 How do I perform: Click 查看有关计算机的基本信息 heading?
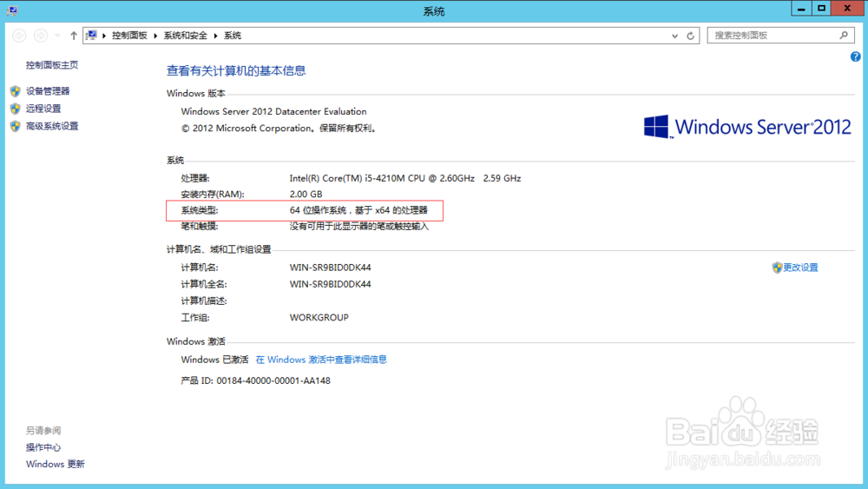(x=236, y=71)
